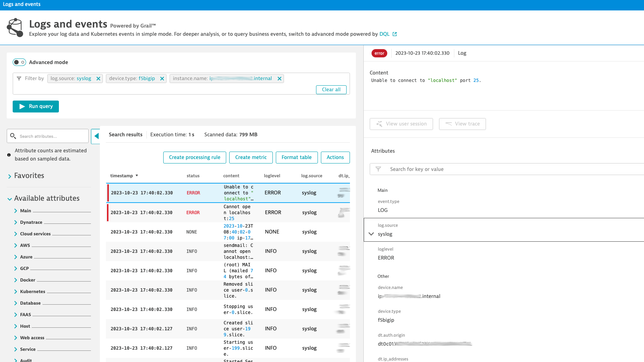Turn off the Advanced mode toggle
Viewport: 644px width, 362px height.
[x=19, y=62]
